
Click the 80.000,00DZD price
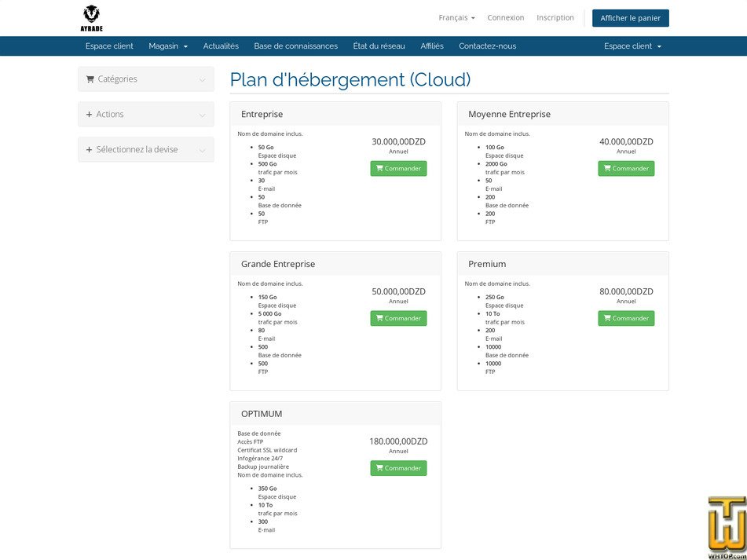(627, 291)
